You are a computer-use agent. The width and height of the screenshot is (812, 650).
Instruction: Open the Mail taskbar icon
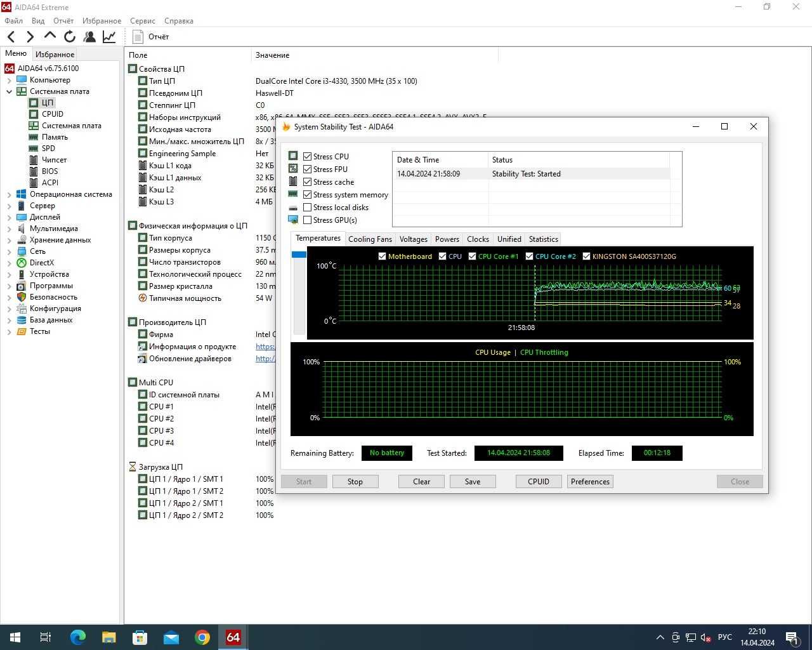click(x=171, y=637)
